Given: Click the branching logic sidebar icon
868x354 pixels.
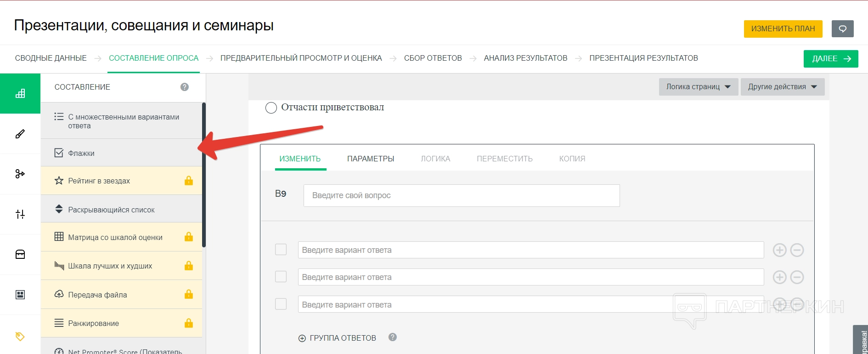Looking at the screenshot, I should (20, 174).
